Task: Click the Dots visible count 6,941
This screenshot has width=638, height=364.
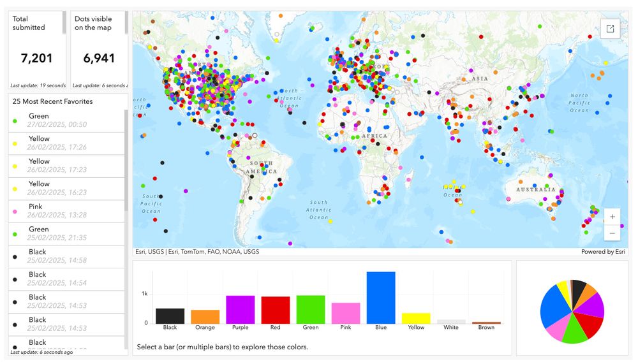Action: coord(99,58)
